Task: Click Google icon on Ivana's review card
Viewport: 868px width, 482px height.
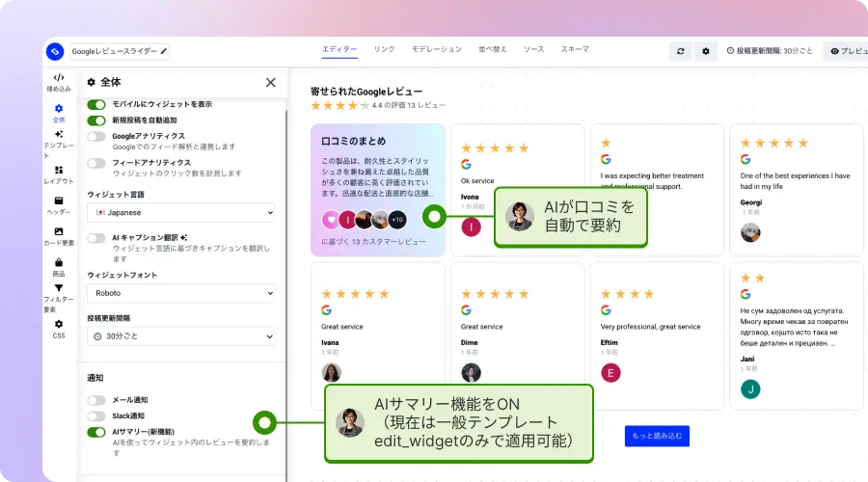Action: pyautogui.click(x=327, y=310)
